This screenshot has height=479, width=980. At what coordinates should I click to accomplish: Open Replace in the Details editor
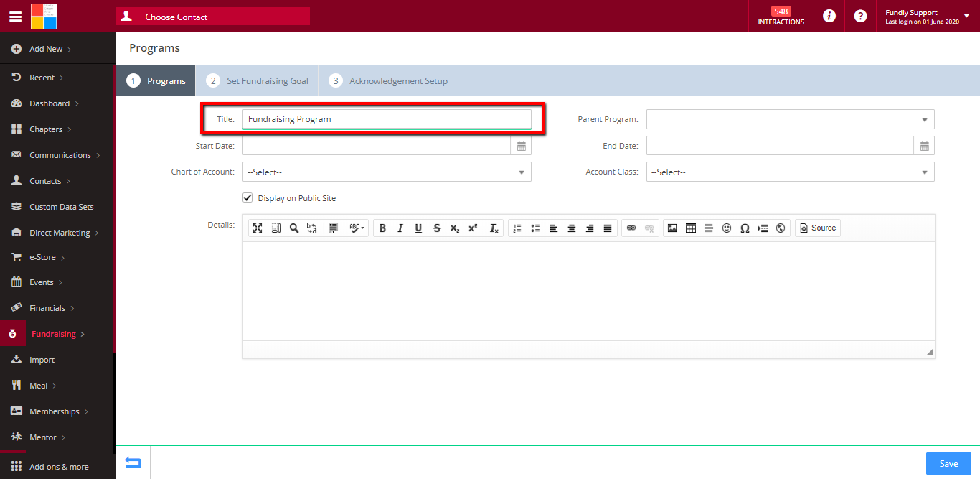pos(312,228)
